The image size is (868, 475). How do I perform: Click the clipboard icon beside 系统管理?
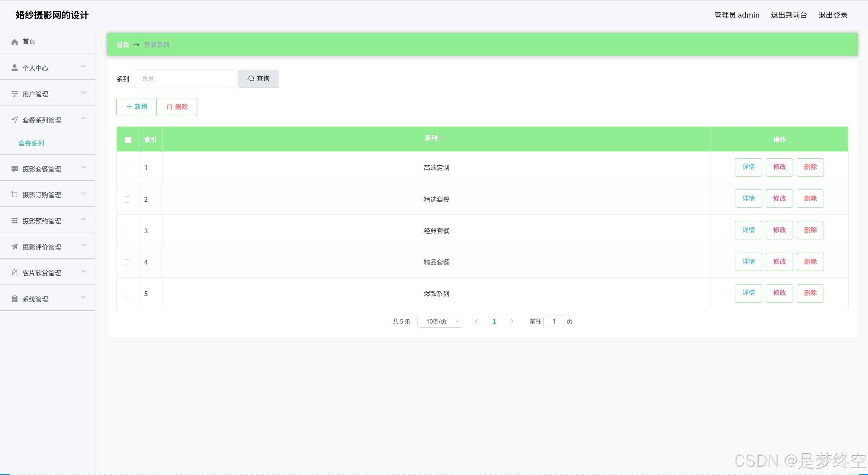[15, 299]
